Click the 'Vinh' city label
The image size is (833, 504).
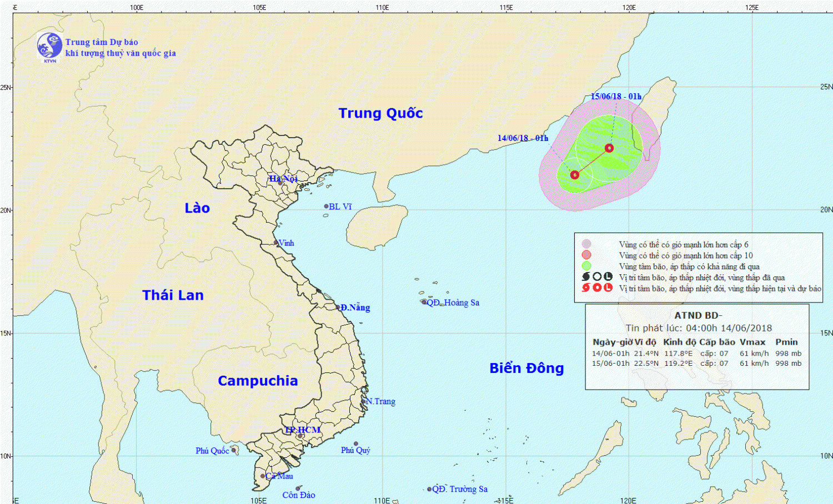286,243
